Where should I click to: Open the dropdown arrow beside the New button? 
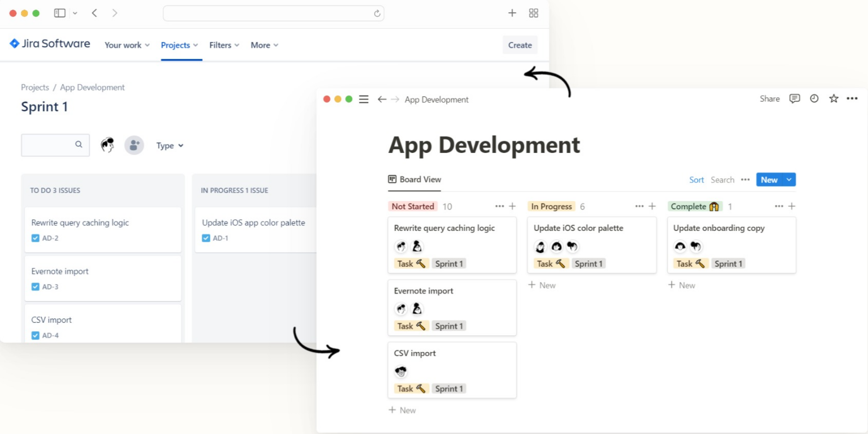point(789,180)
